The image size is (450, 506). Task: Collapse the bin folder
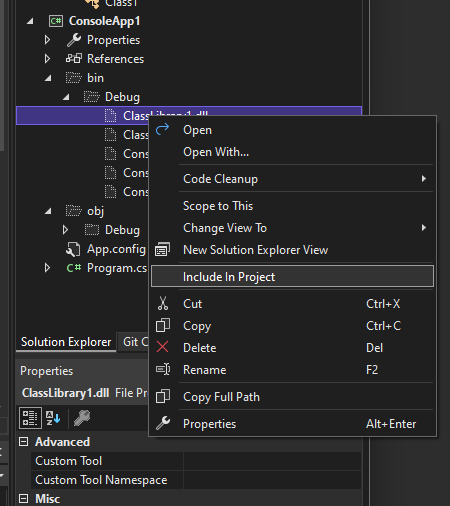(48, 78)
